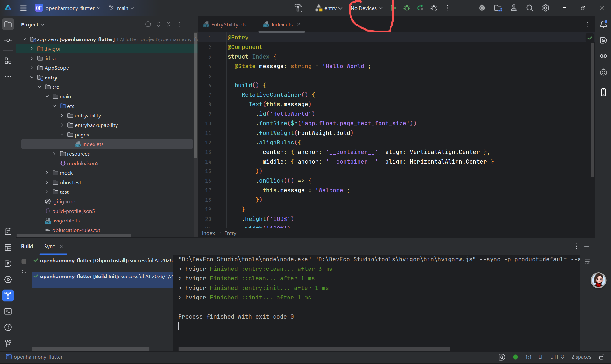The height and width of the screenshot is (364, 611).
Task: Open the device manager phone icon
Action: [603, 92]
